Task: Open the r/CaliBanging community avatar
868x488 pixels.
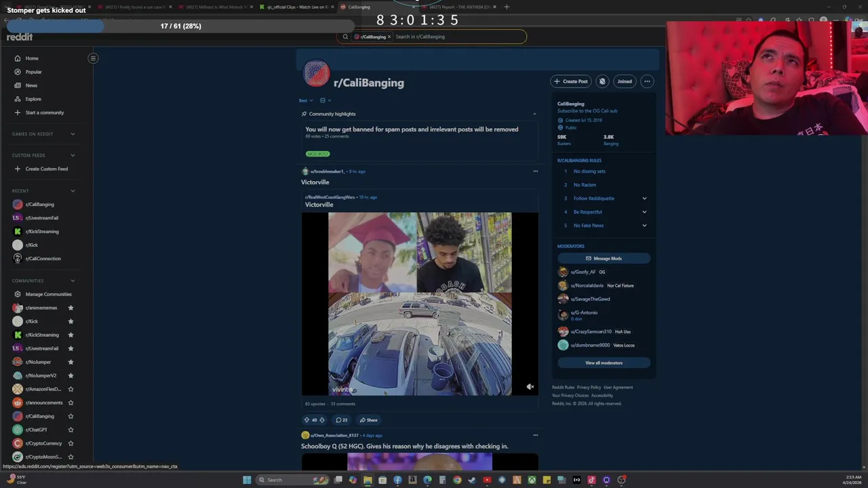Action: point(316,74)
